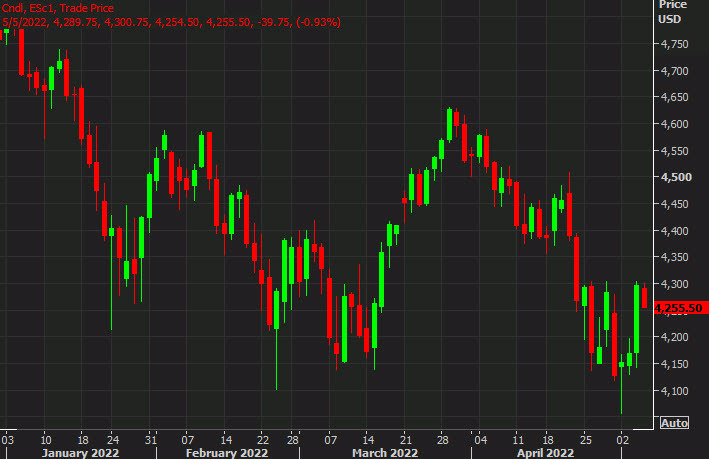This screenshot has width=709, height=459.
Task: Select the tall green candle before the last
Action: pyautogui.click(x=637, y=318)
